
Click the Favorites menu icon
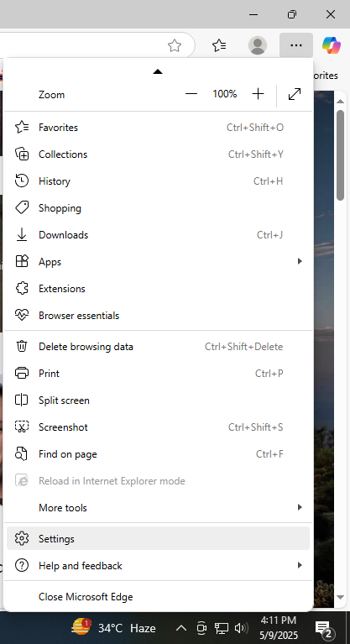pos(22,128)
